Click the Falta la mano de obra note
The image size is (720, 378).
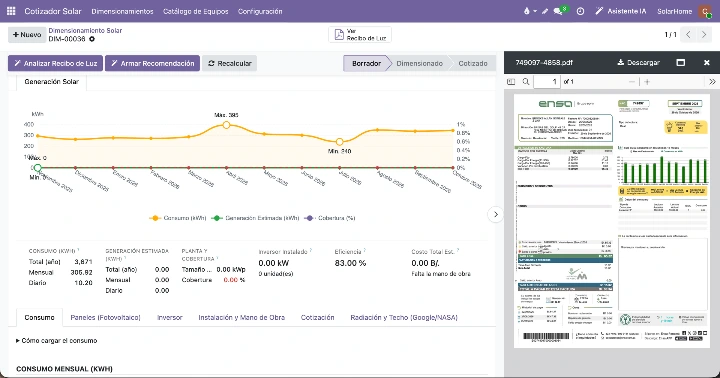point(441,274)
